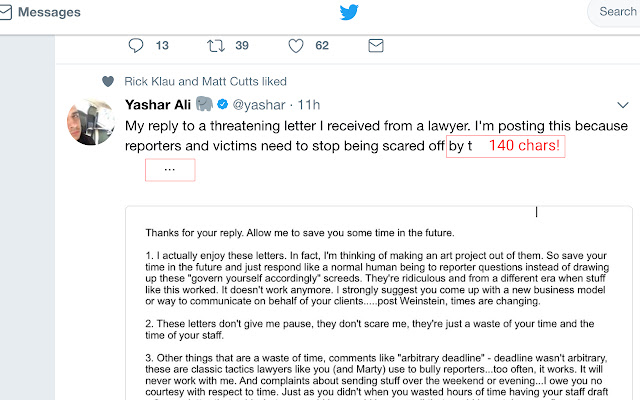Click the 39 retweet count
640x400 pixels.
241,45
